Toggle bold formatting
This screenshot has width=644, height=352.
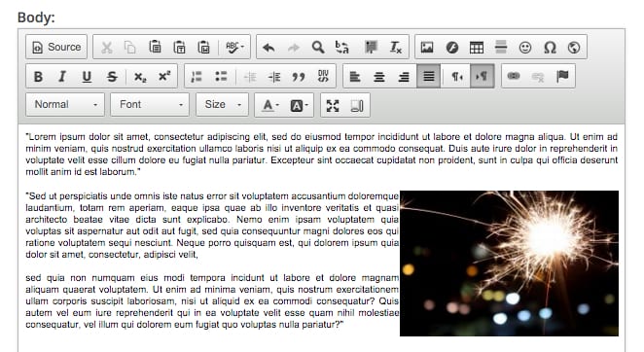(38, 77)
